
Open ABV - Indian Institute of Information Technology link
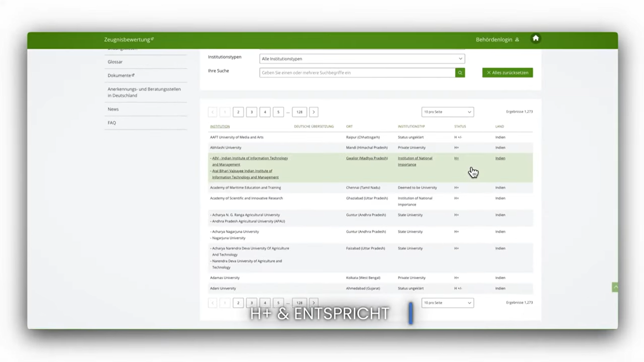point(250,161)
